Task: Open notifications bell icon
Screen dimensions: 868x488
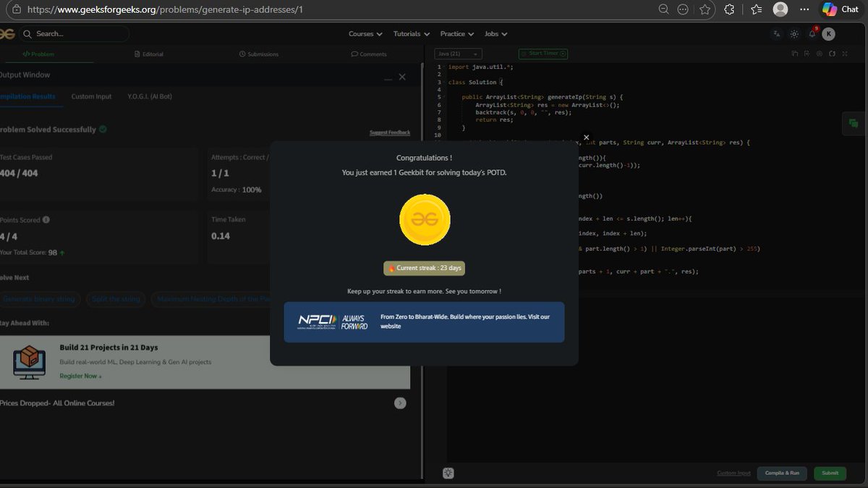Action: 812,33
